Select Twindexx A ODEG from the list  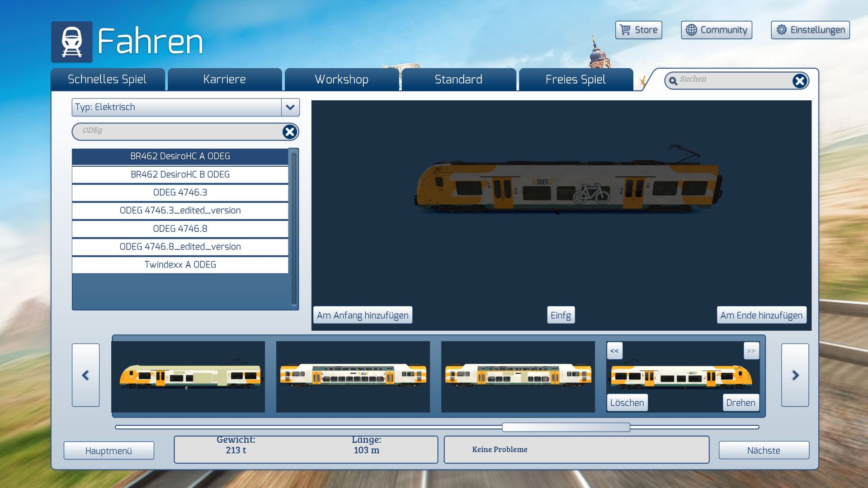[x=180, y=265]
